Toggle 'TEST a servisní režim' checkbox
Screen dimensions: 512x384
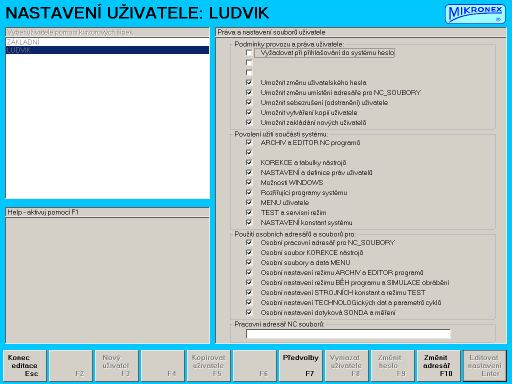tap(249, 212)
